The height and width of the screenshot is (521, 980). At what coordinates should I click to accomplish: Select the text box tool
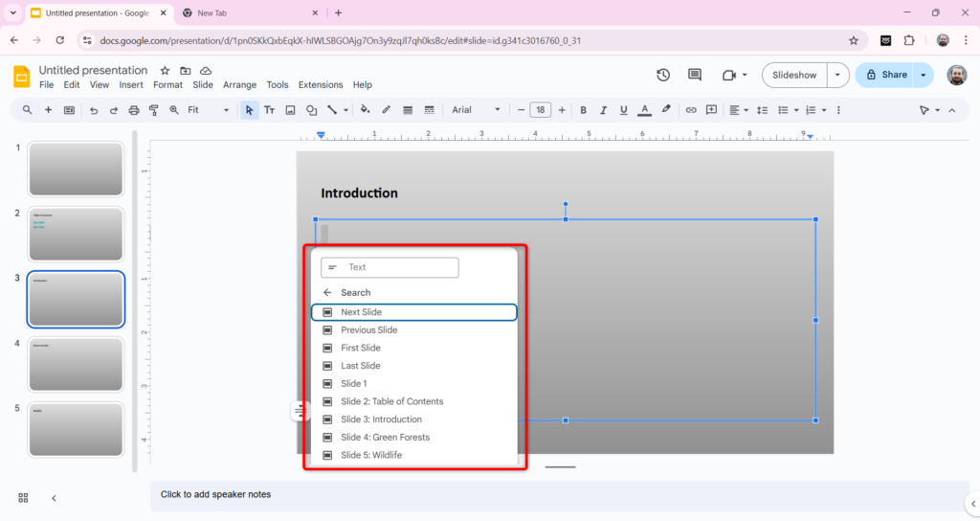pyautogui.click(x=269, y=110)
